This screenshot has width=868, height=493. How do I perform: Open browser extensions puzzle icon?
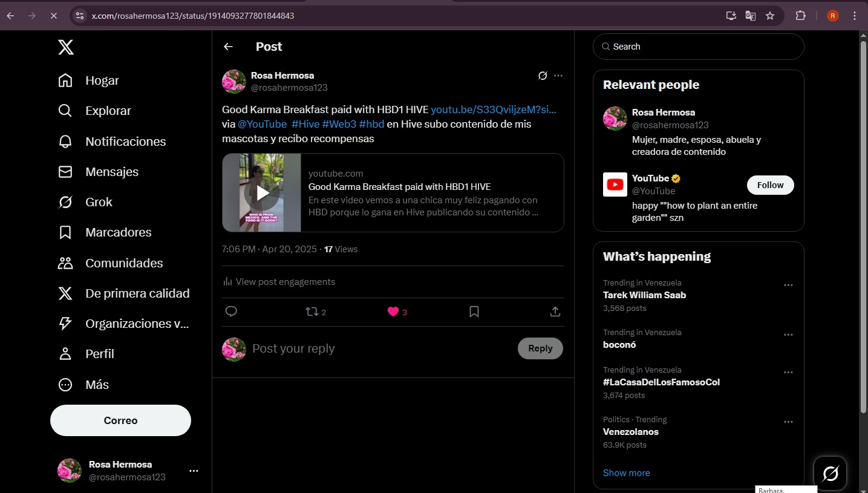[801, 16]
